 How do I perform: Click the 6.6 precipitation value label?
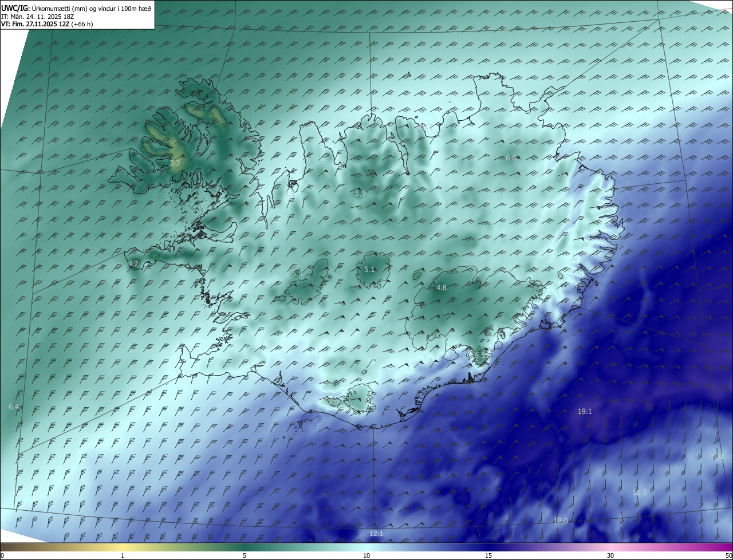[x=511, y=157]
